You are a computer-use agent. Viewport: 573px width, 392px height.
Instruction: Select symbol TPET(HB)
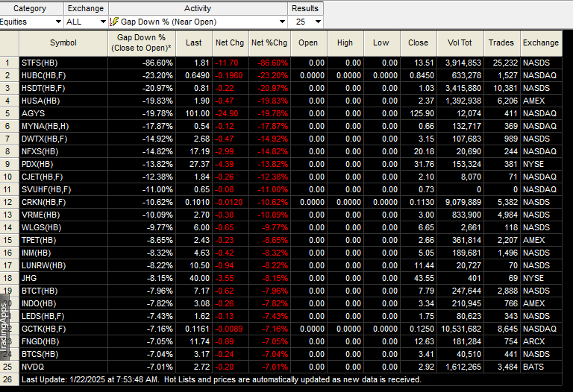[39, 240]
